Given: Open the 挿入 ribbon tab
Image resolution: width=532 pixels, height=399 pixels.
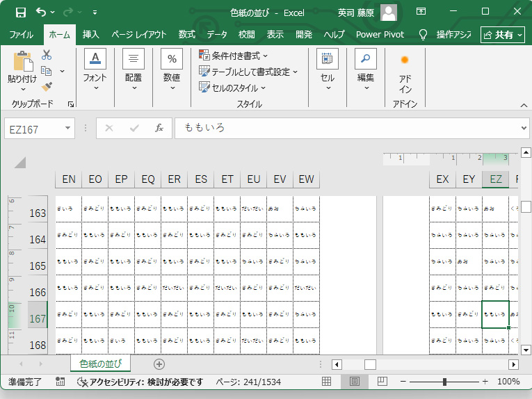Looking at the screenshot, I should tap(90, 34).
